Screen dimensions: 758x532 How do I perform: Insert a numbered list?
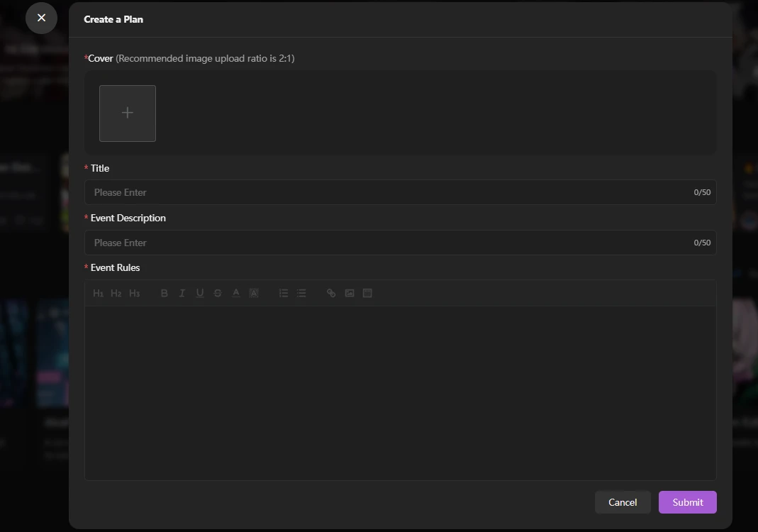[284, 293]
